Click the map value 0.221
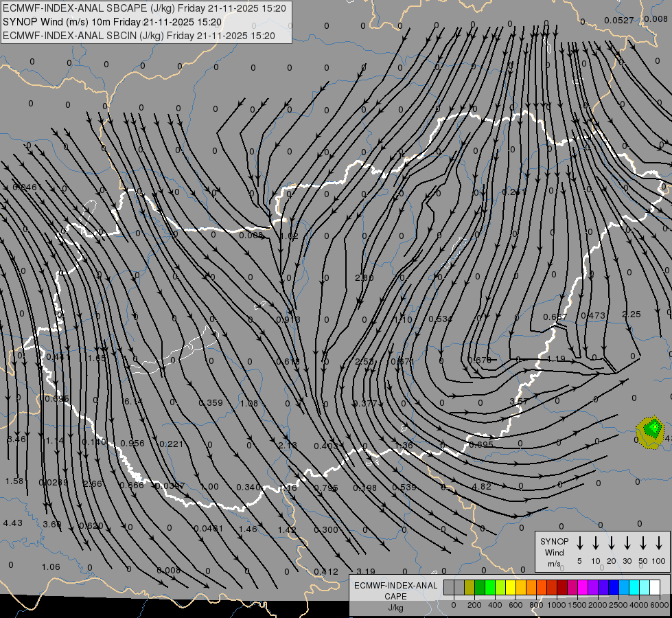Screen dimensions: 672x618 (x=172, y=444)
